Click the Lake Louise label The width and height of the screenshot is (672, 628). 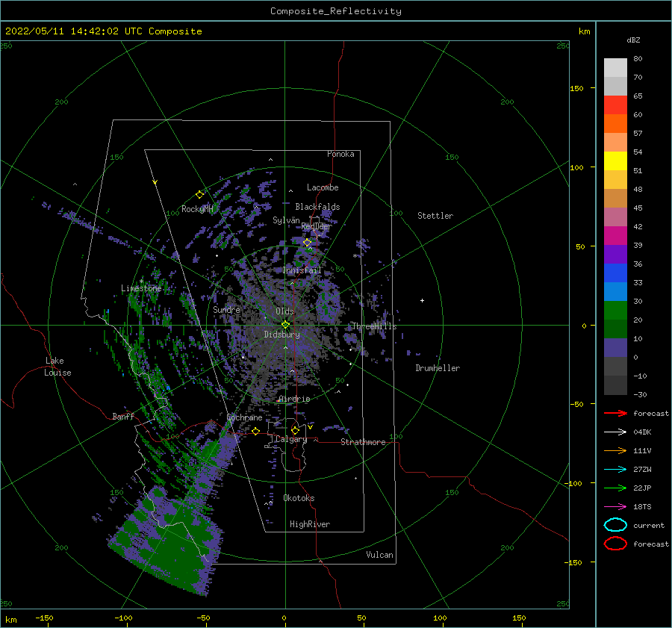point(57,367)
